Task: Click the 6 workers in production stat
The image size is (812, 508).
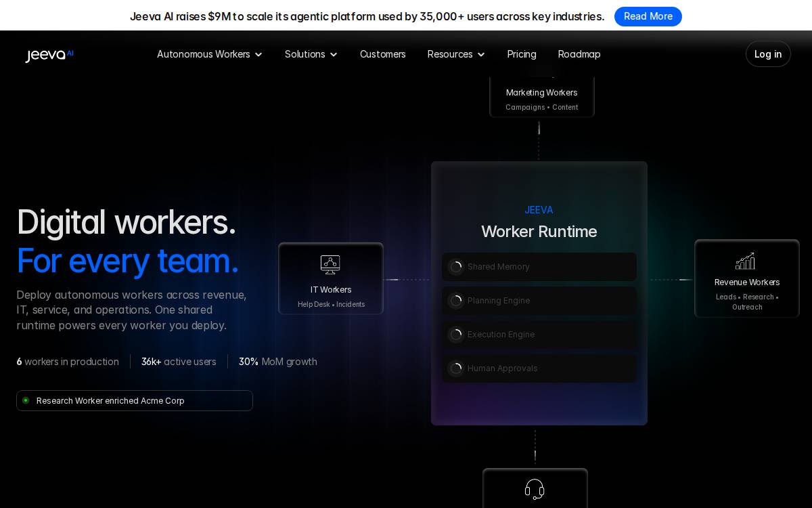Action: (68, 362)
